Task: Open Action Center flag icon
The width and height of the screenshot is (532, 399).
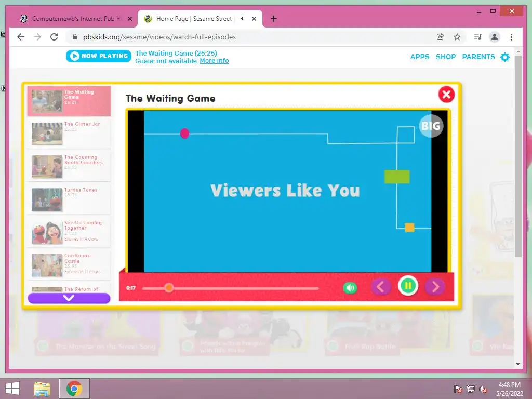Action: (x=458, y=389)
